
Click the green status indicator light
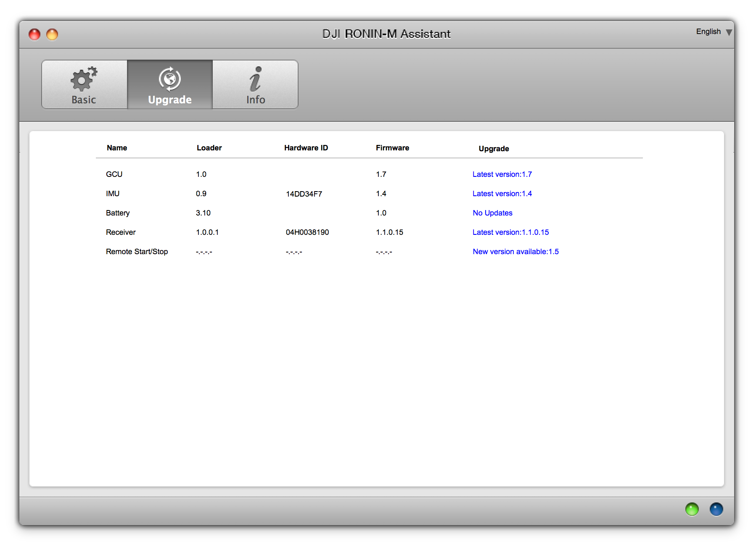[692, 509]
